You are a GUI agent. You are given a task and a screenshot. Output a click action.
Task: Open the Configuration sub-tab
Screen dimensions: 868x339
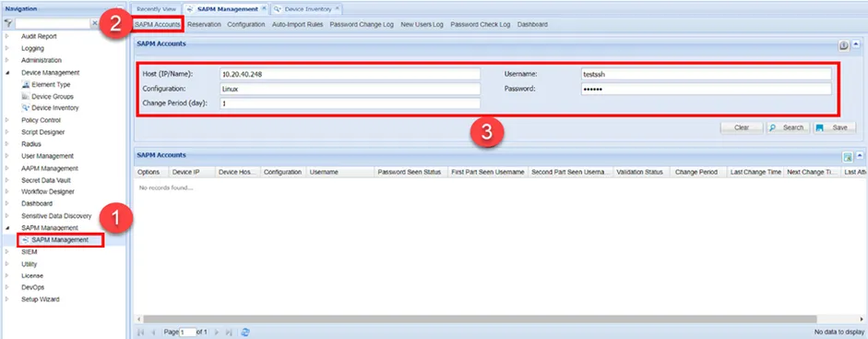coord(245,24)
